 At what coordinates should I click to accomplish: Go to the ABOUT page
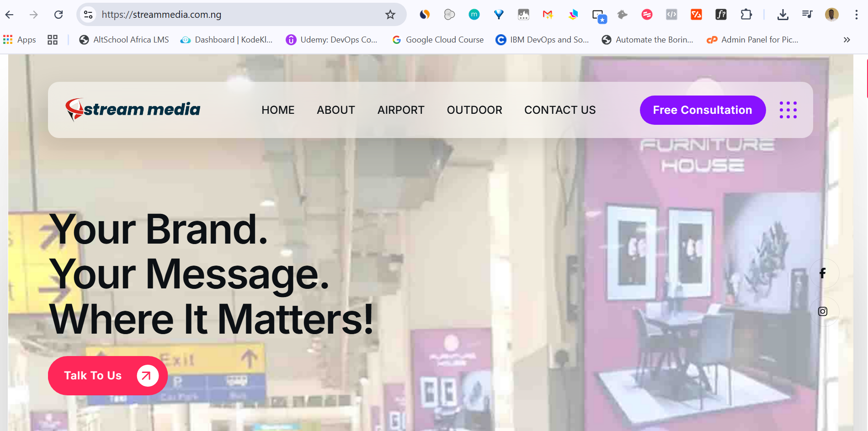[336, 110]
